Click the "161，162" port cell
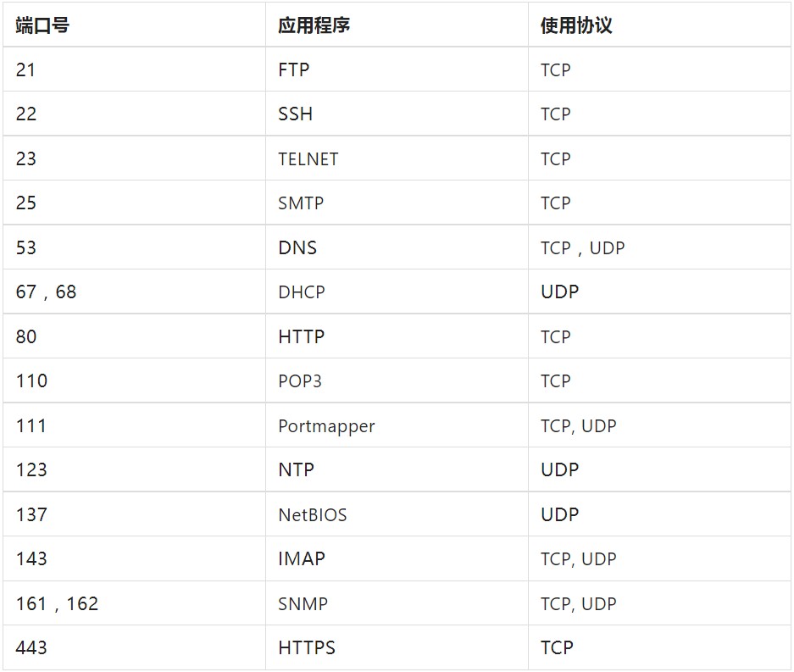This screenshot has width=794, height=672. (x=57, y=604)
